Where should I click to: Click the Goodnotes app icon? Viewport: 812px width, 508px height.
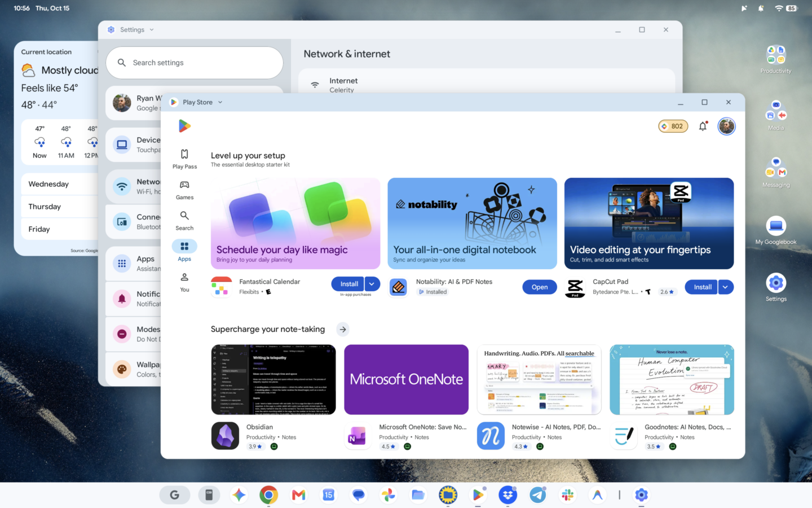click(x=624, y=436)
